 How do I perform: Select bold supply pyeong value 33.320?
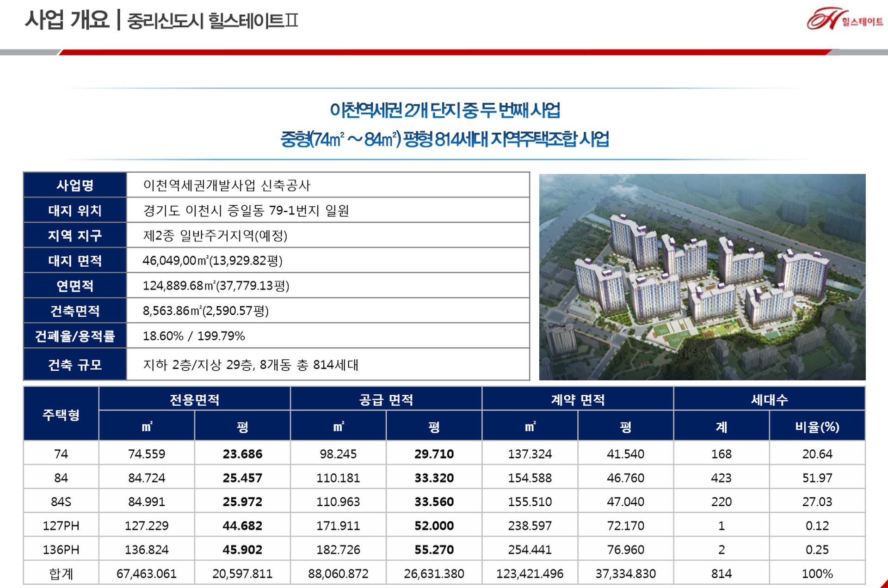click(x=434, y=478)
